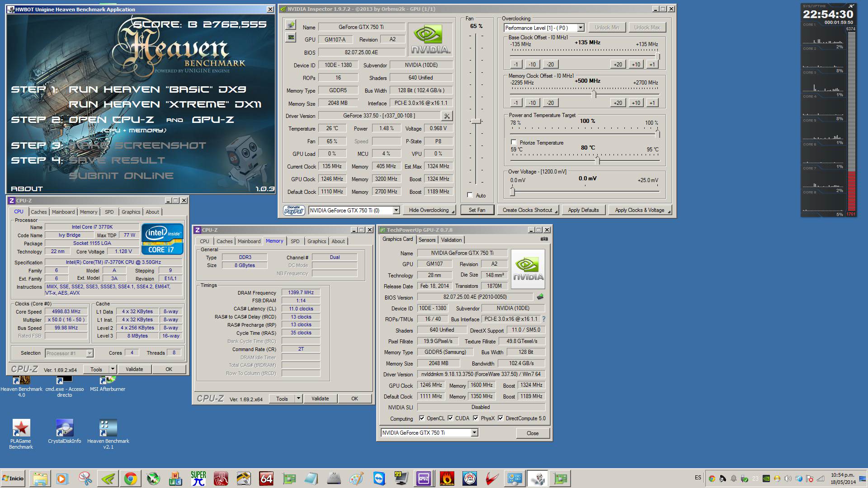This screenshot has width=868, height=488.
Task: Click the +20 Base Clock Offset button
Action: (x=618, y=64)
